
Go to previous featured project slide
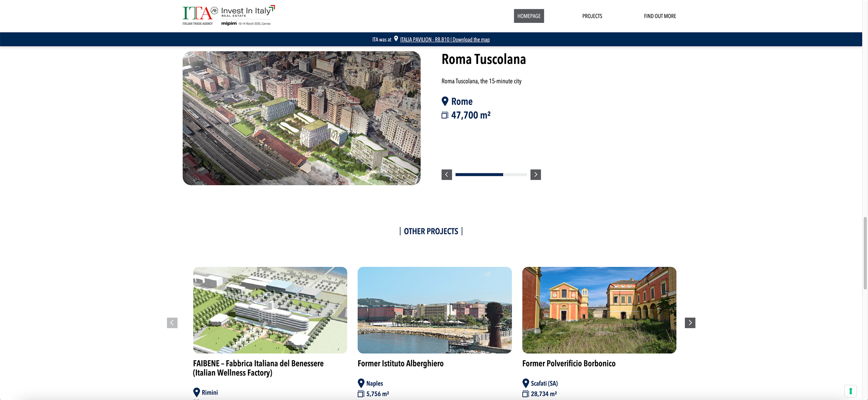447,175
